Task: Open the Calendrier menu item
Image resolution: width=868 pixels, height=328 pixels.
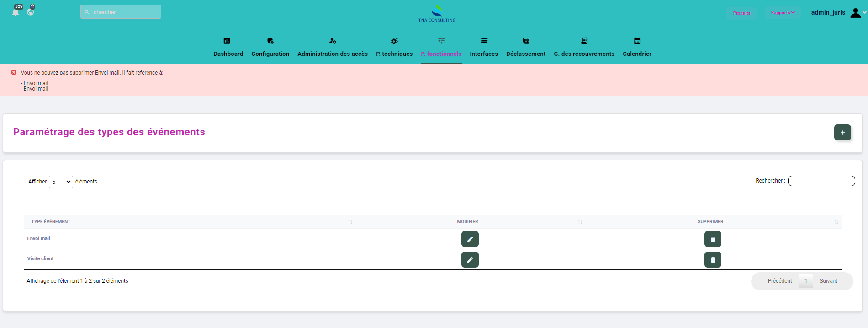Action: pos(636,48)
